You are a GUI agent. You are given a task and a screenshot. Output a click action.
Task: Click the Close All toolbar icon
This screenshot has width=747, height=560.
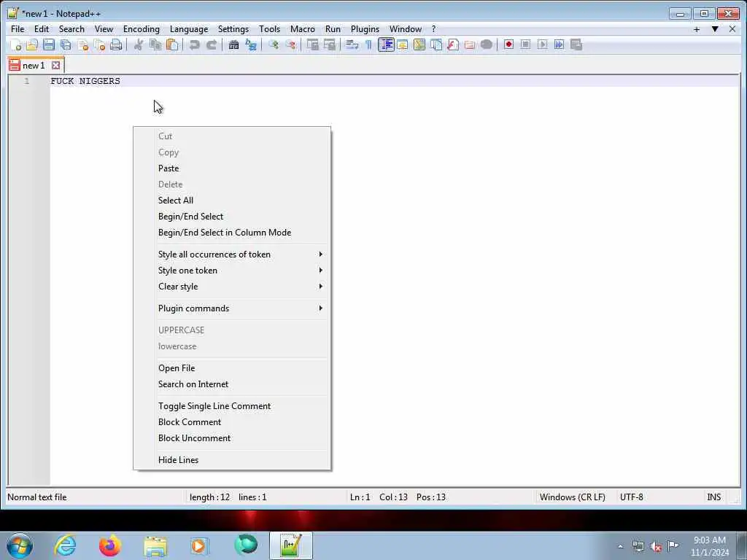point(99,44)
